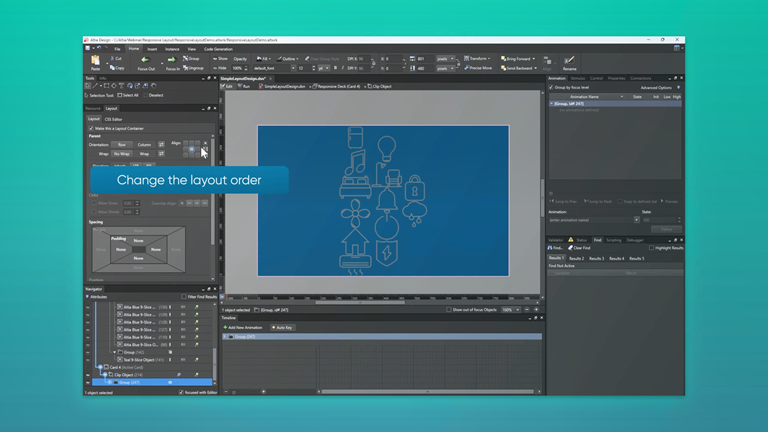Expand the default_font font dropdown
Image resolution: width=768 pixels, height=432 pixels.
(293, 68)
